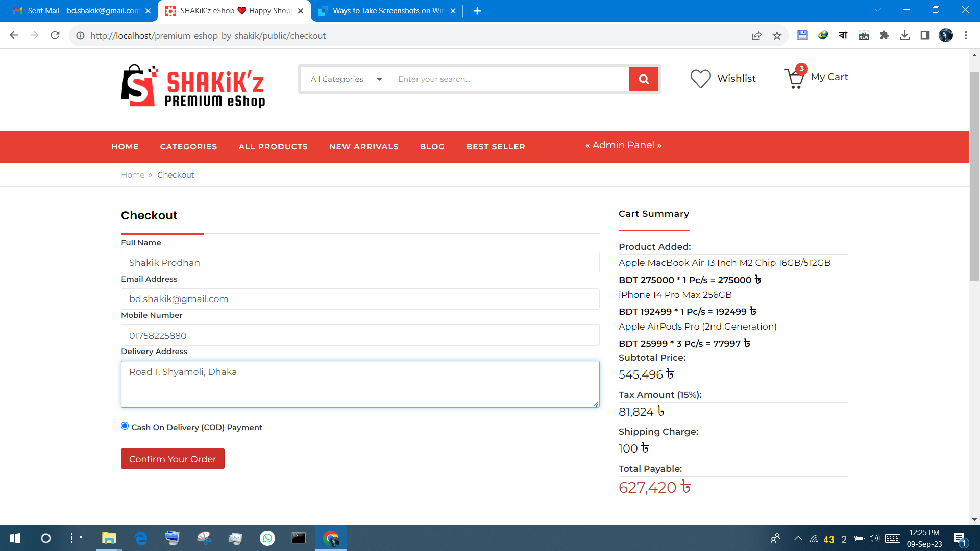Open volume control in system tray
Image resolution: width=980 pixels, height=551 pixels.
pos(874,538)
